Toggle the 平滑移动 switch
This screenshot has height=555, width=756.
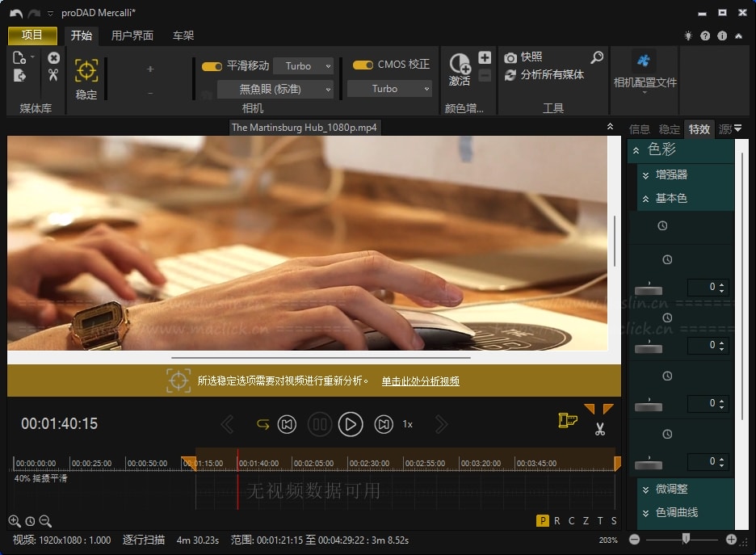(212, 66)
